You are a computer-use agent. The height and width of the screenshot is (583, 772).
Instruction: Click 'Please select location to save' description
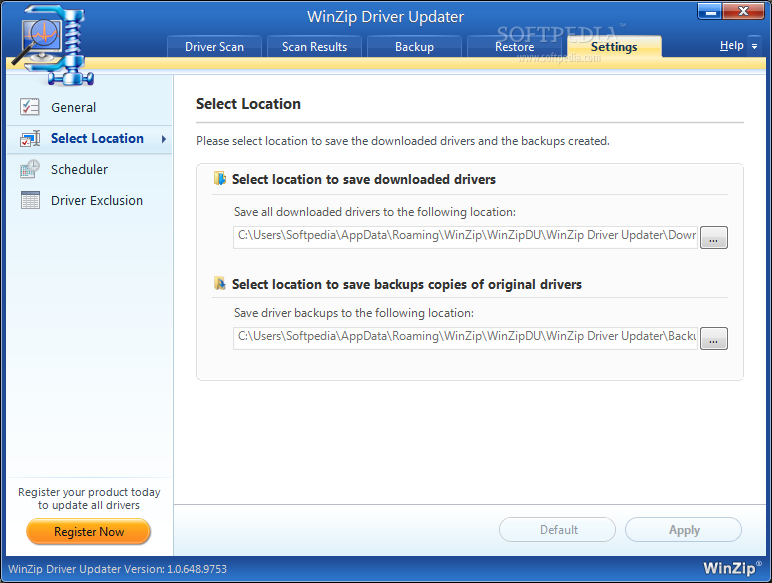403,141
